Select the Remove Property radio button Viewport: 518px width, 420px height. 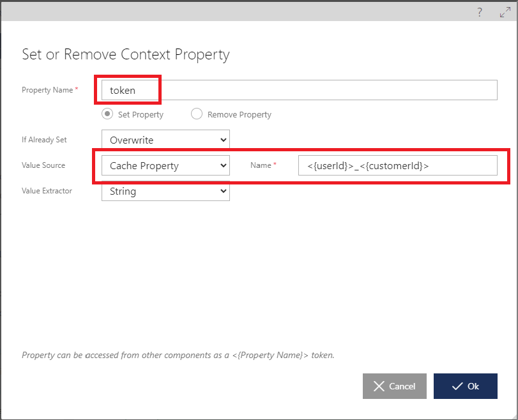click(197, 114)
